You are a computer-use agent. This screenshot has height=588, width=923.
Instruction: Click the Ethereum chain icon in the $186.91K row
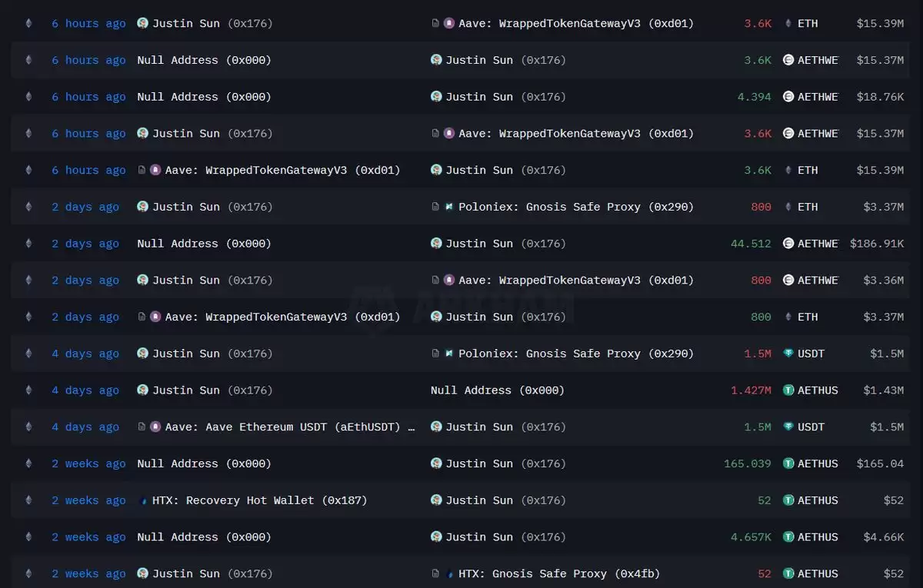(x=28, y=244)
